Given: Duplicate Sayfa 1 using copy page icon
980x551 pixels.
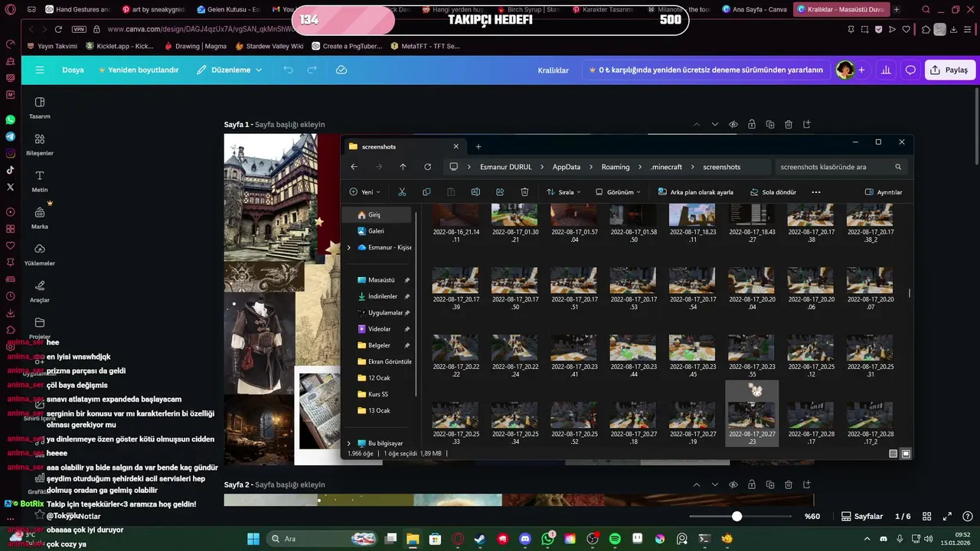Looking at the screenshot, I should click(x=770, y=125).
